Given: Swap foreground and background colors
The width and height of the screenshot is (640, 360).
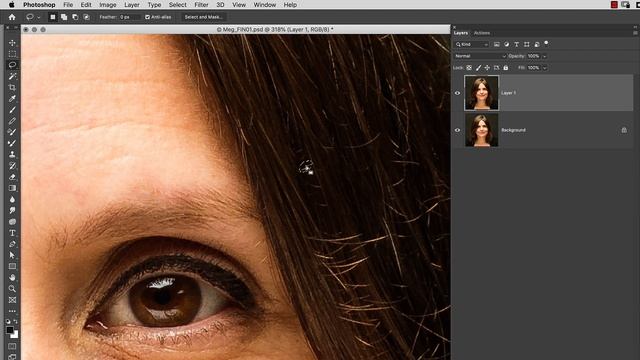Looking at the screenshot, I should coord(16,321).
